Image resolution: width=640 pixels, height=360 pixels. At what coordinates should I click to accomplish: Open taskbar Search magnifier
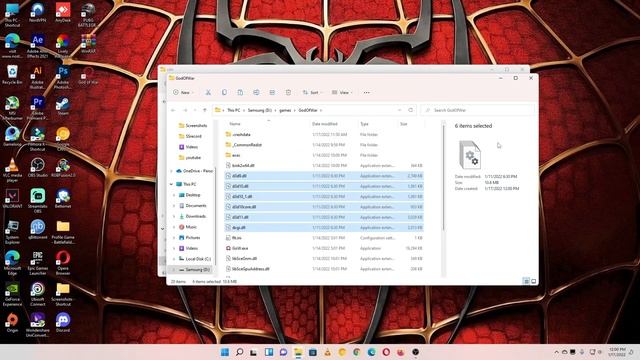240,352
